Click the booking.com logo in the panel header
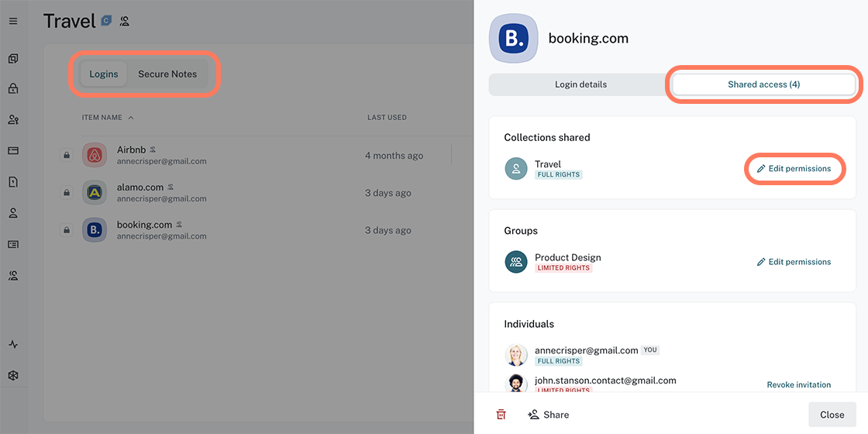 pos(513,38)
